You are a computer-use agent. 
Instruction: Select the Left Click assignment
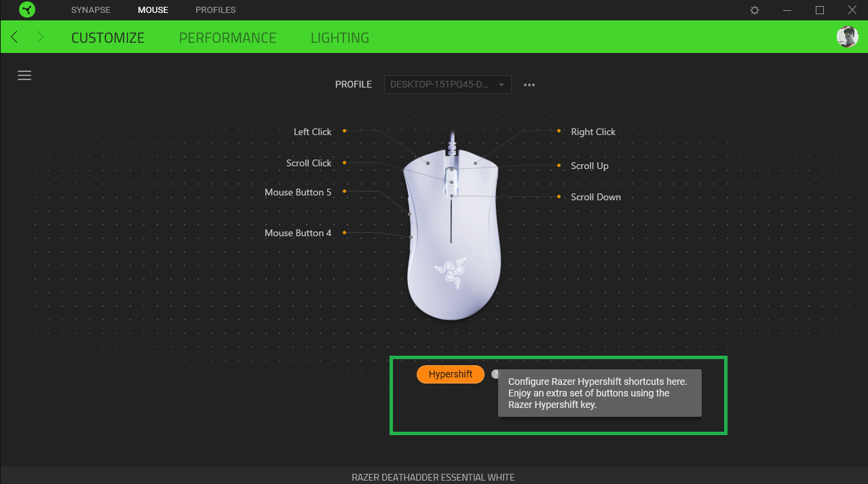pos(313,132)
